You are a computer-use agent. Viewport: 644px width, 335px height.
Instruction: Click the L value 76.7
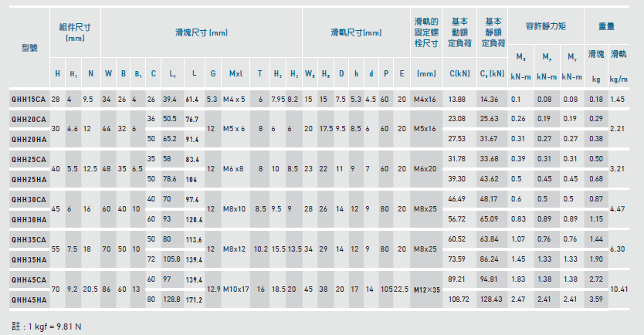(192, 120)
